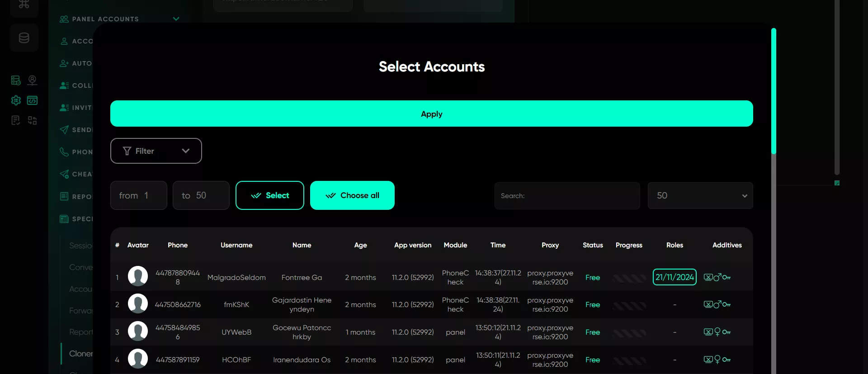Screen dimensions: 868x374
Task: Click the phone handset icon in sidebar
Action: tap(64, 152)
